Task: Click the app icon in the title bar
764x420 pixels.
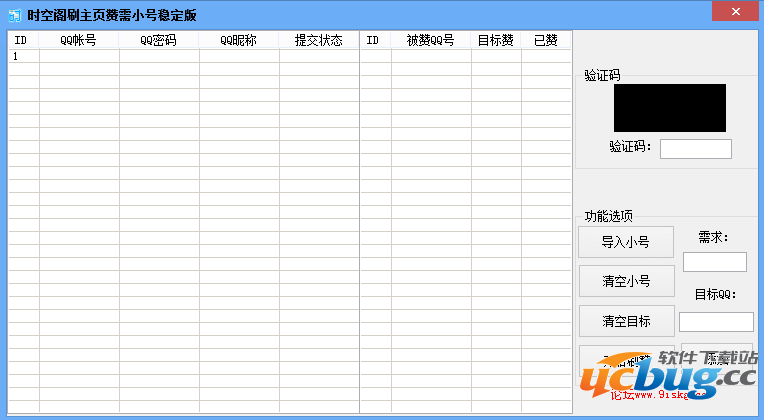Action: (x=15, y=16)
